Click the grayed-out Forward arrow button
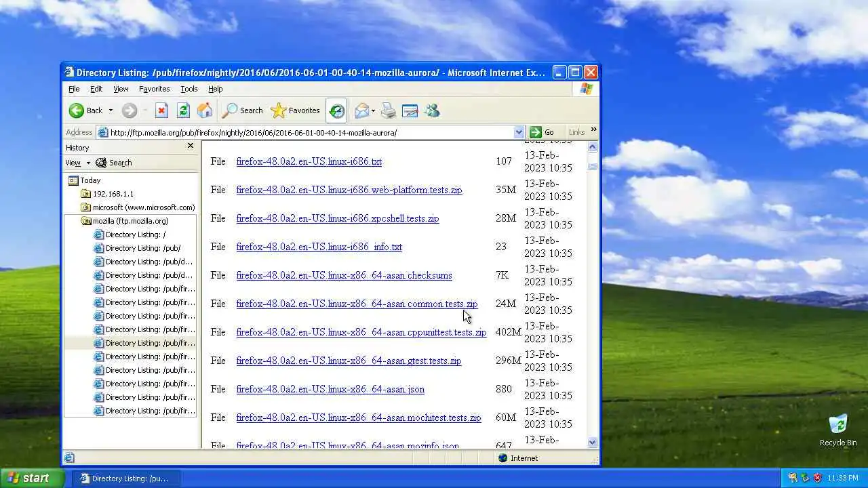 click(x=130, y=110)
